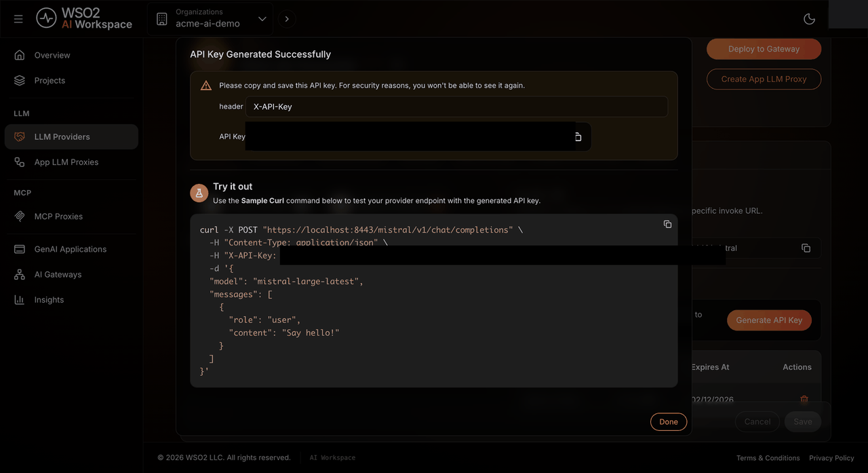
Task: Click the X-API-Key header field
Action: coord(456,107)
